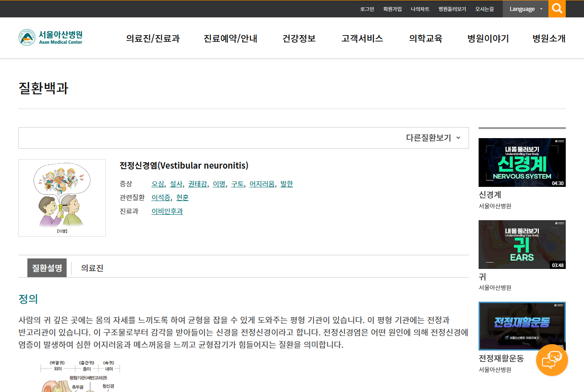Viewport: 584px width, 392px height.
Task: Select the 질환설명 tab
Action: click(x=47, y=268)
